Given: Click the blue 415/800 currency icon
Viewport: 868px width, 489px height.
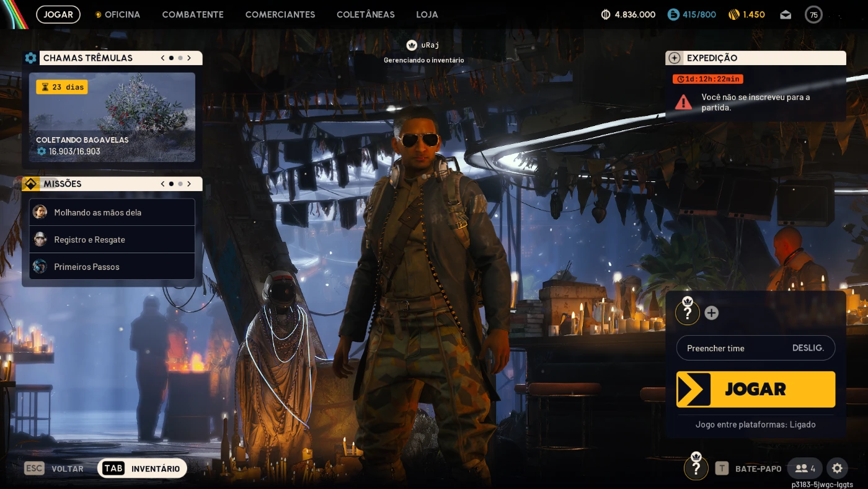Looking at the screenshot, I should click(673, 14).
